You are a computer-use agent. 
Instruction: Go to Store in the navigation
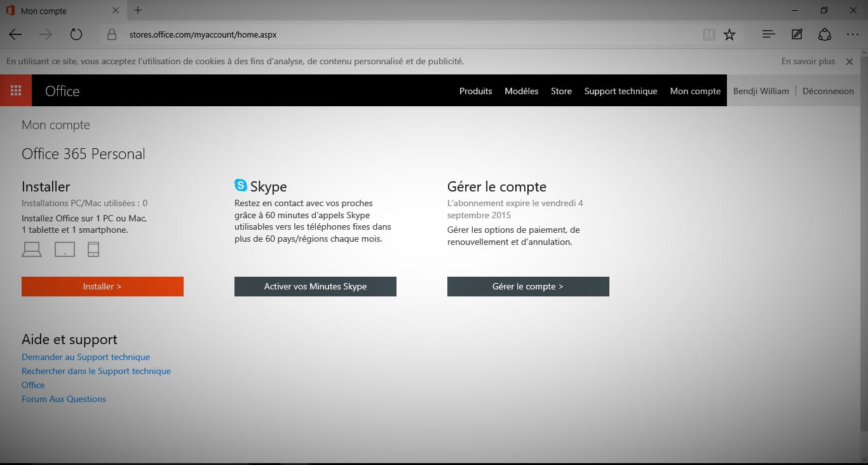[x=561, y=91]
